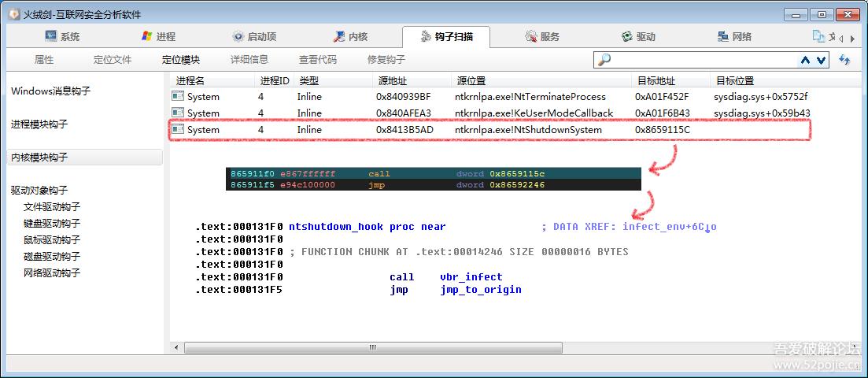Click the 详细信息 toolbar button
This screenshot has height=378, width=868.
[249, 59]
